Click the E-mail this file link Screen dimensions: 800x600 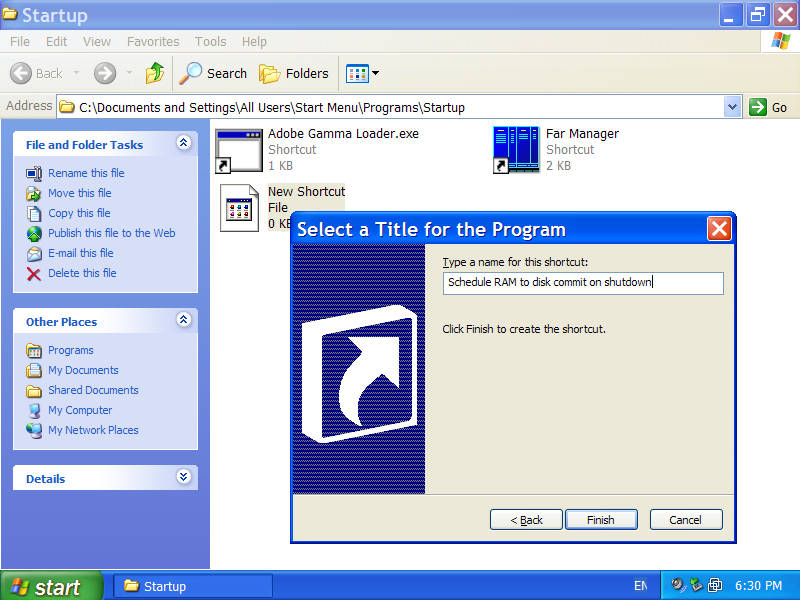click(81, 253)
